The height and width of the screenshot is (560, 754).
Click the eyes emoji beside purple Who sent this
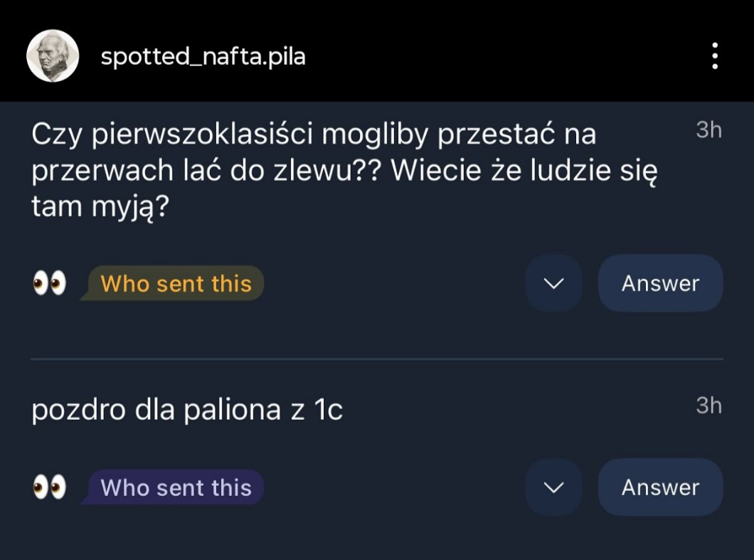(49, 487)
